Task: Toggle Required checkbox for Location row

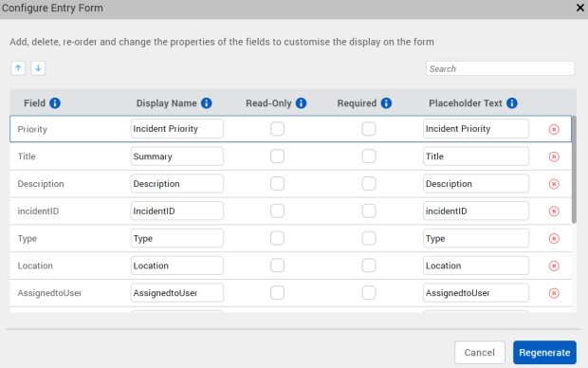Action: 369,266
